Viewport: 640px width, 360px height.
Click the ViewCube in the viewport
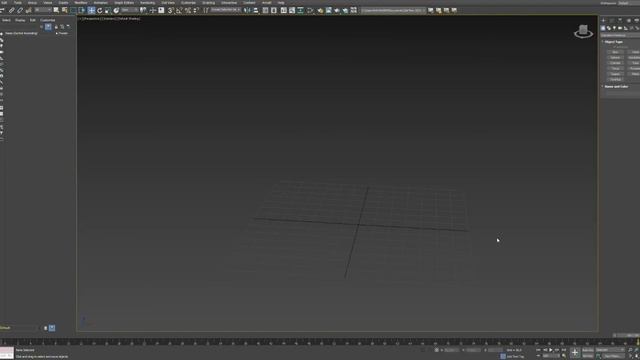(584, 31)
